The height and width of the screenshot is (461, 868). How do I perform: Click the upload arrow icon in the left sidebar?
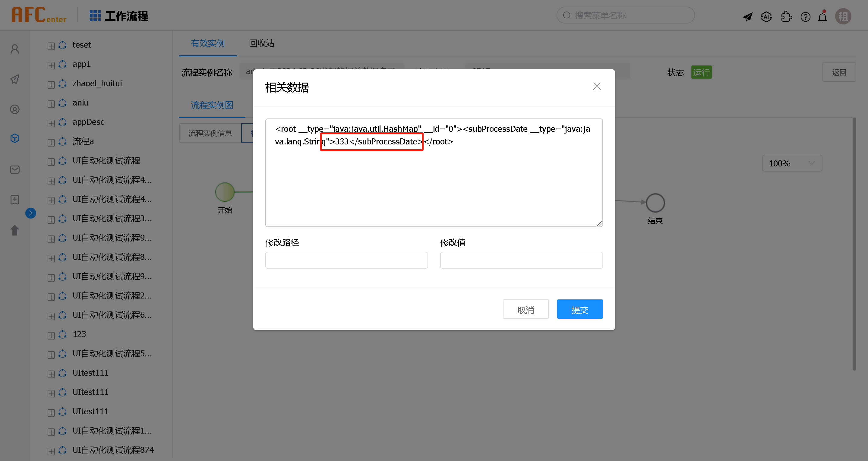pyautogui.click(x=14, y=230)
